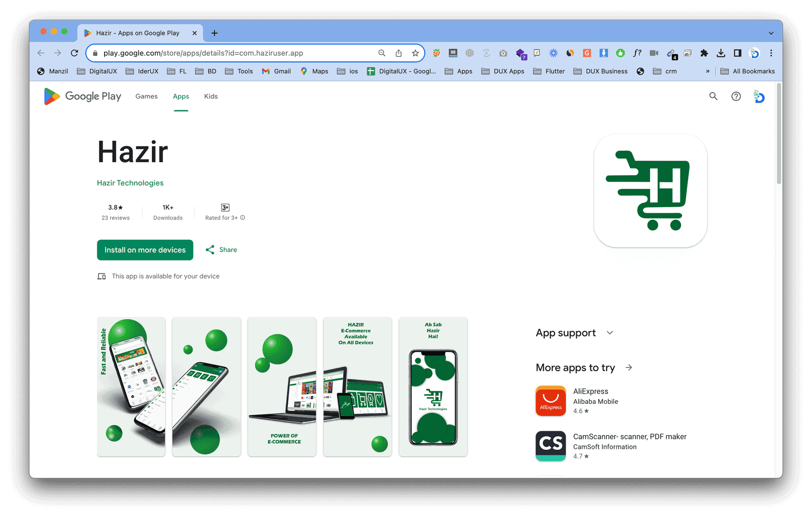Open the f? font finder extension
Viewport: 812px width, 517px height.
(637, 53)
